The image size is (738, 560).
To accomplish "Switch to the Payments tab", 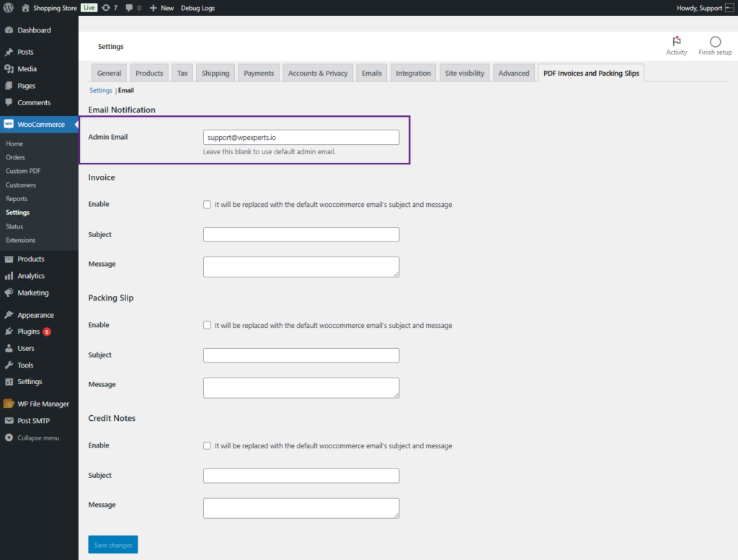I will (x=259, y=73).
